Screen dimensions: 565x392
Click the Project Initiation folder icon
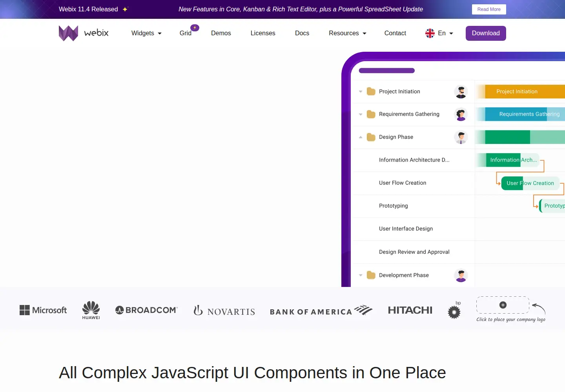[x=371, y=91]
